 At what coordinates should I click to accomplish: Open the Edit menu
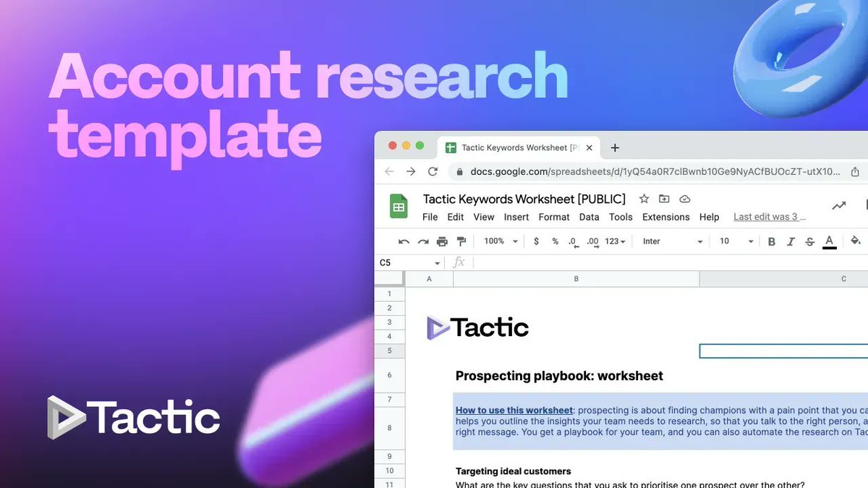456,217
